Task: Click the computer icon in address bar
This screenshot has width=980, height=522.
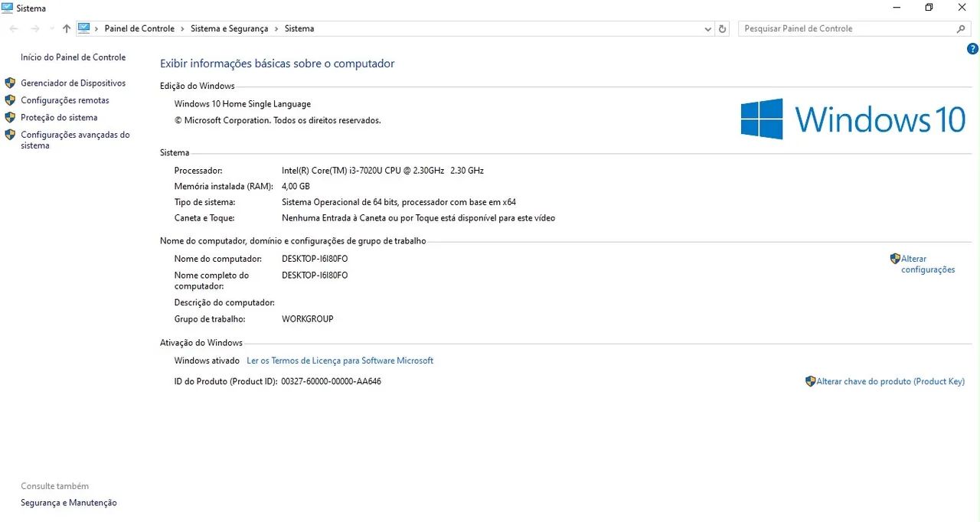Action: pyautogui.click(x=84, y=28)
